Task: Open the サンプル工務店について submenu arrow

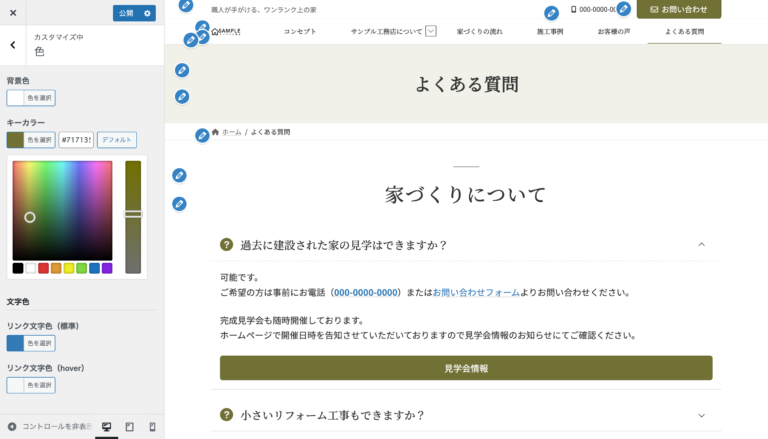Action: coord(431,31)
